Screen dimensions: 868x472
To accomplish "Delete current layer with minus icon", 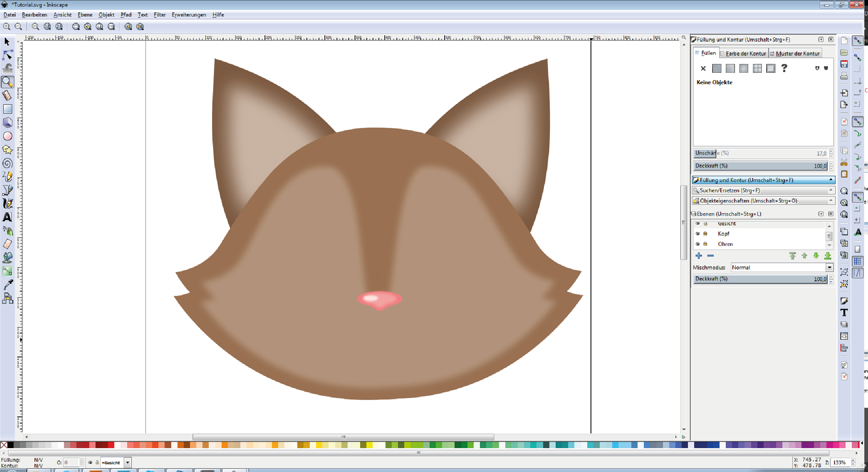I will pos(710,256).
